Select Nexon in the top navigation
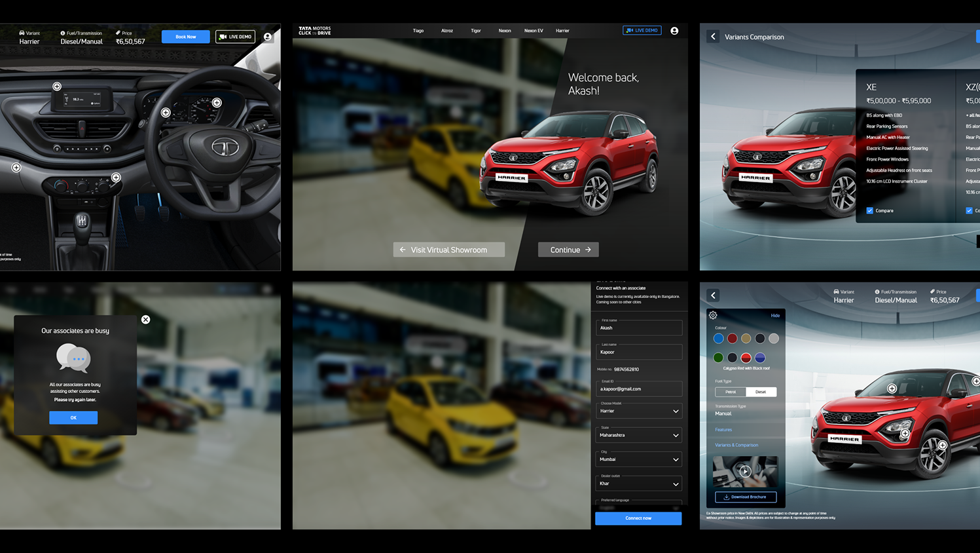This screenshot has height=553, width=980. pyautogui.click(x=505, y=31)
